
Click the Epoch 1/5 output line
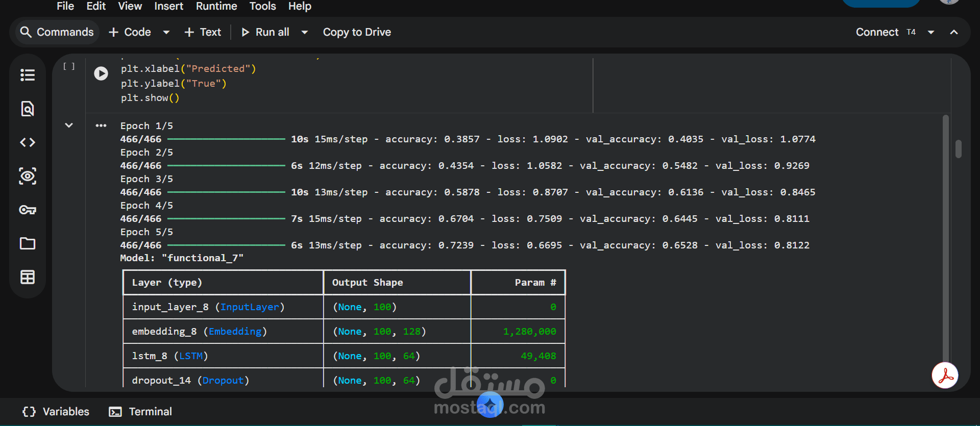[x=146, y=126]
